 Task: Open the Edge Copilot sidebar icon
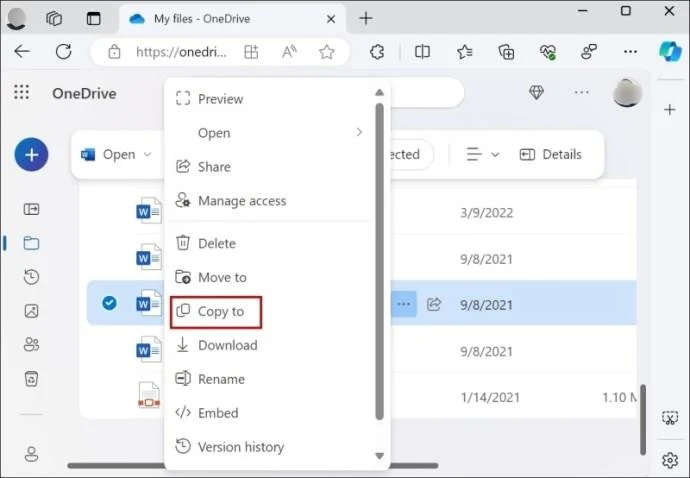(x=669, y=51)
